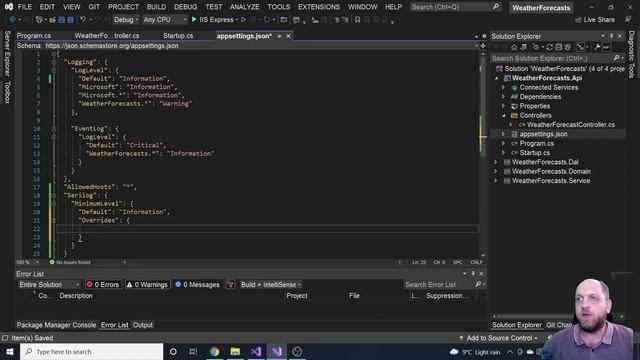Click the Diagnostic Tools side tab
This screenshot has height=360, width=640.
pyautogui.click(x=631, y=54)
